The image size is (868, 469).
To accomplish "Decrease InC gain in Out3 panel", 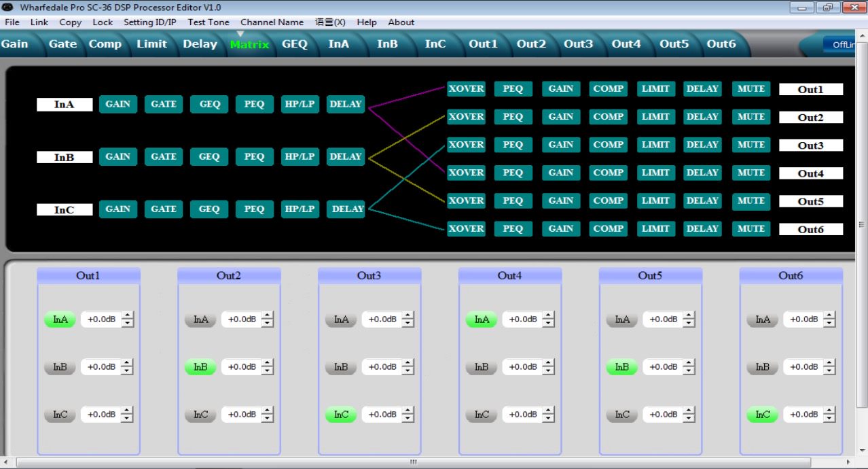I will (408, 419).
